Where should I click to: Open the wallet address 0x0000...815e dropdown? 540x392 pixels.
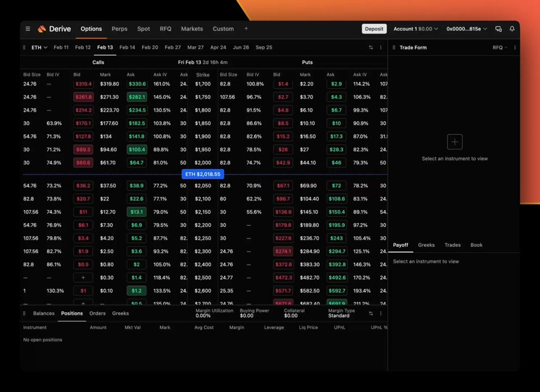pyautogui.click(x=467, y=29)
